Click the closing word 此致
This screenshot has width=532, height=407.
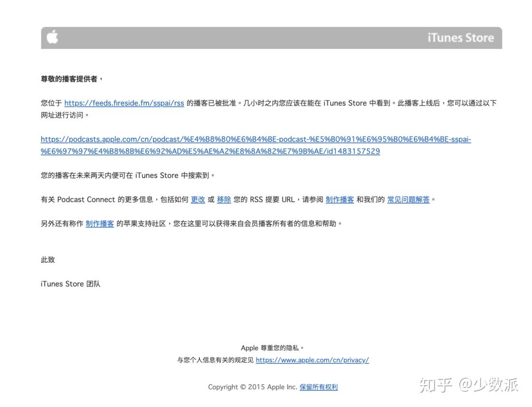coord(48,260)
